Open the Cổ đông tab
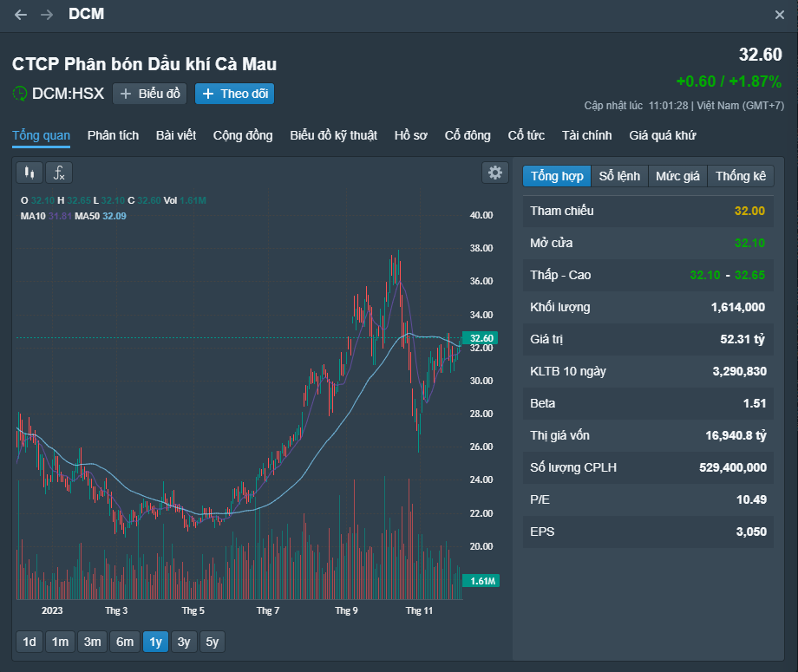798x672 pixels. 468,135
